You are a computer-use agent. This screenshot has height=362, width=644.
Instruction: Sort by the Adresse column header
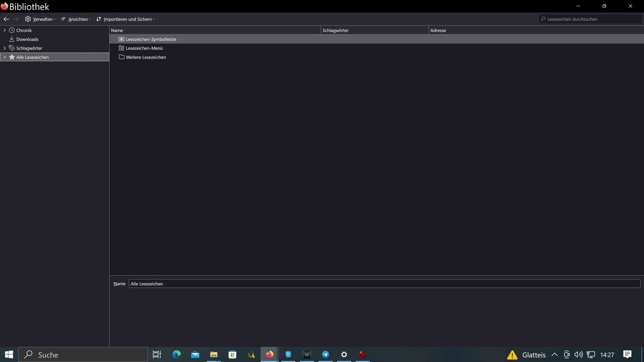tap(536, 30)
